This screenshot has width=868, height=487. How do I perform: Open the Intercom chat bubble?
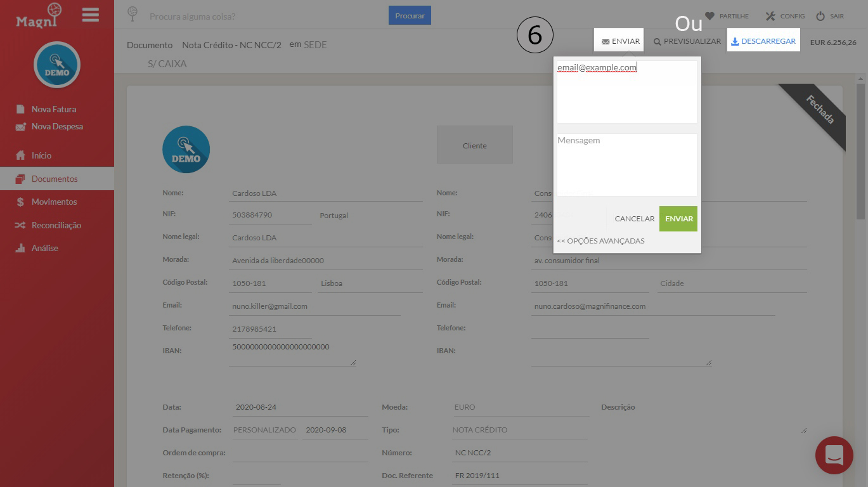click(x=833, y=455)
